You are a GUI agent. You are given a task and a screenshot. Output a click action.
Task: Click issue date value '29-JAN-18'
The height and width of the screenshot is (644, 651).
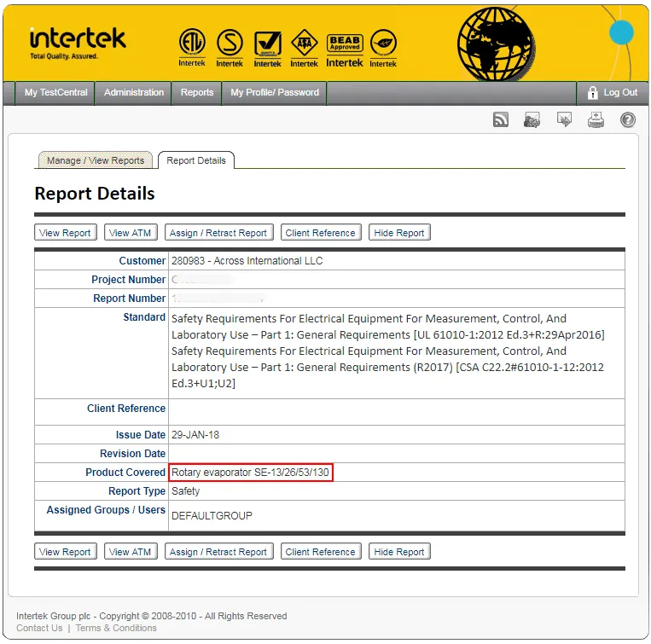point(195,434)
